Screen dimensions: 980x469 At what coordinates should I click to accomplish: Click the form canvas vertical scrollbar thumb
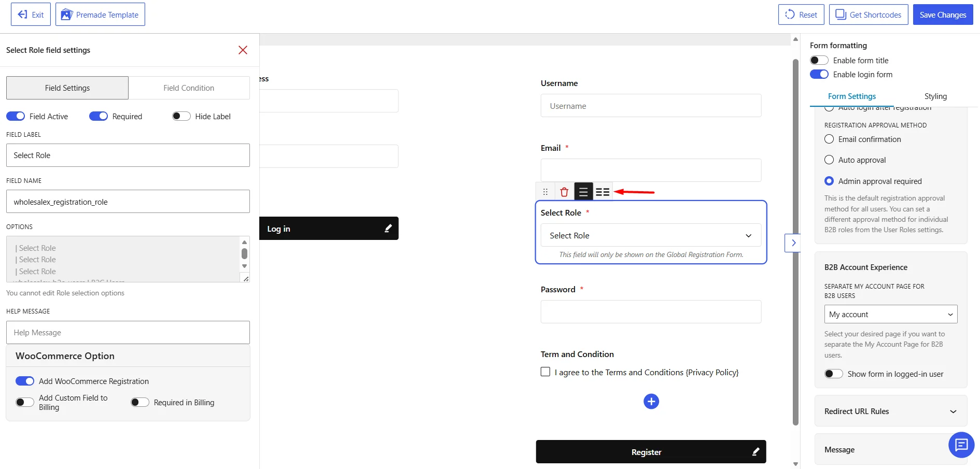pyautogui.click(x=795, y=241)
